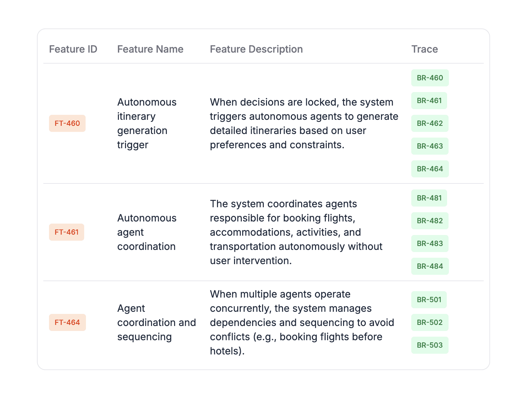Select the Feature Description column header
Screen dimensions: 532x401
(x=256, y=49)
